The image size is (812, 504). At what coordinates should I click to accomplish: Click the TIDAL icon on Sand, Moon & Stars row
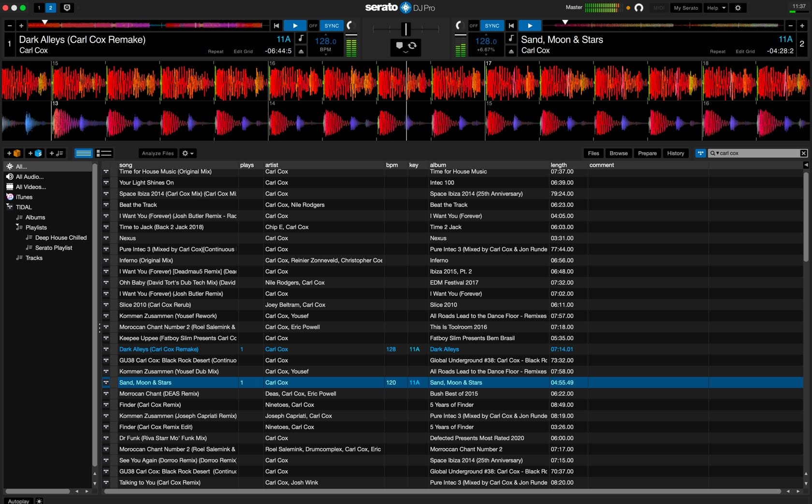106,383
